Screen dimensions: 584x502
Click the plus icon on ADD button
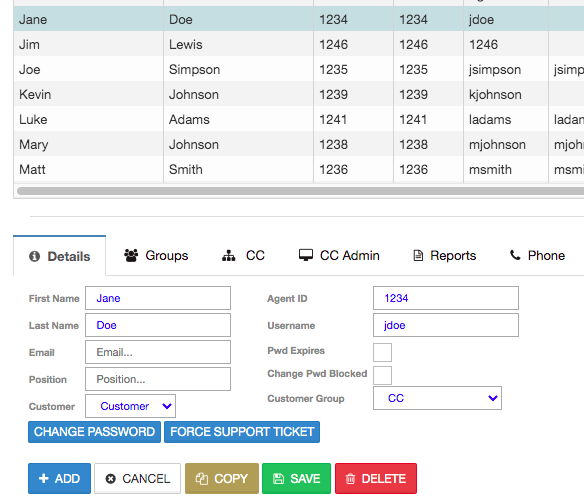coord(44,478)
